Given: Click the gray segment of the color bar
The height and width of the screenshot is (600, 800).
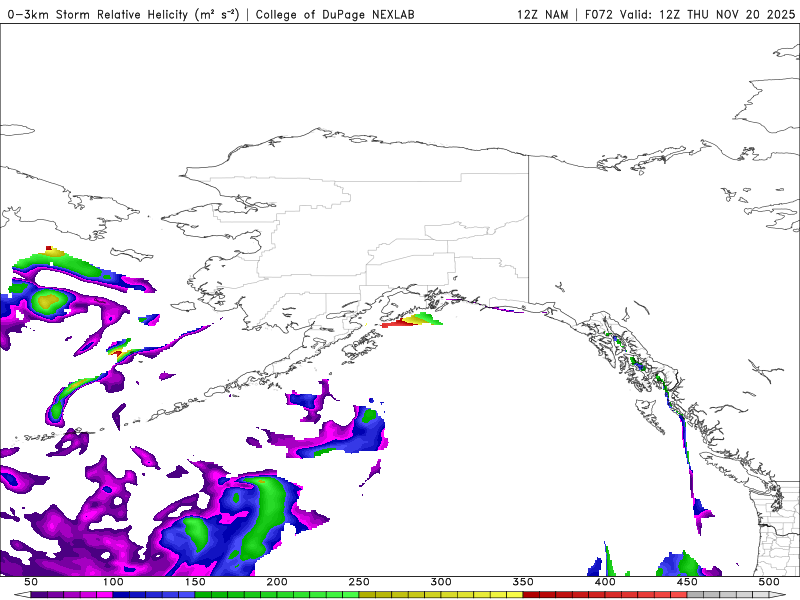Looking at the screenshot, I should (728, 595).
